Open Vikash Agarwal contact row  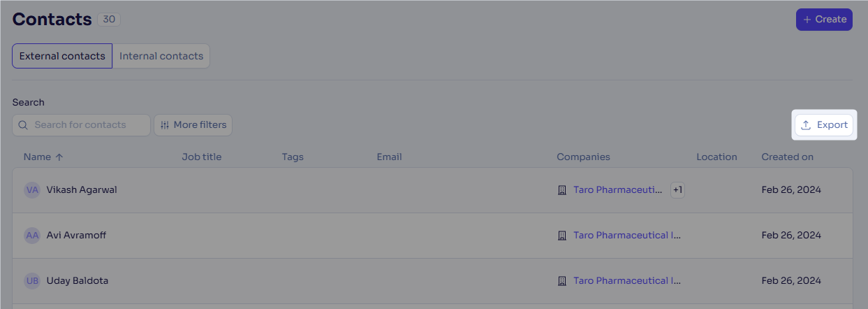(x=432, y=190)
